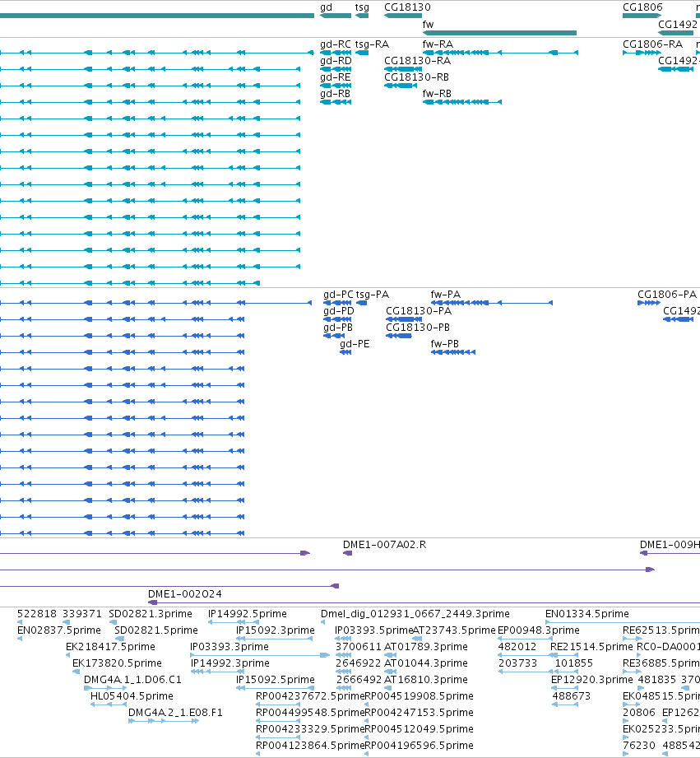Click transcript tsg-RA
Image resolution: width=700 pixels, height=758 pixels.
372,44
